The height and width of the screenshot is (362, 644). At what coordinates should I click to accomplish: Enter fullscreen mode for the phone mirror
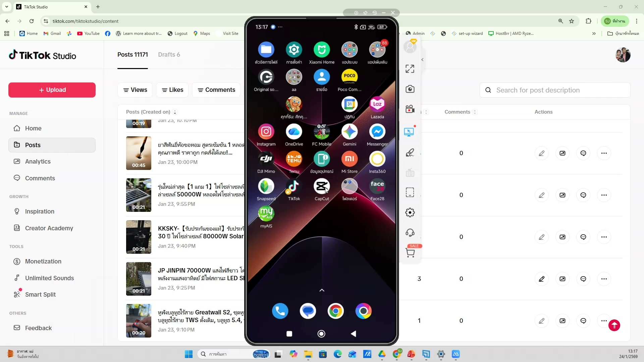tap(410, 68)
